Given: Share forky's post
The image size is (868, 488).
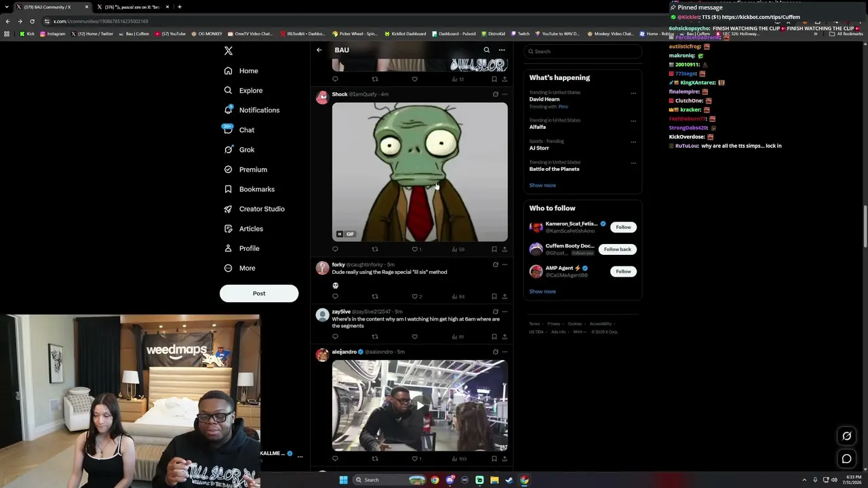Looking at the screenshot, I should pos(505,296).
